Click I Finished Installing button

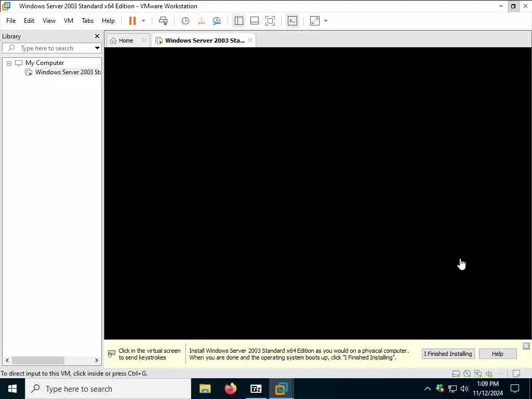click(x=448, y=353)
